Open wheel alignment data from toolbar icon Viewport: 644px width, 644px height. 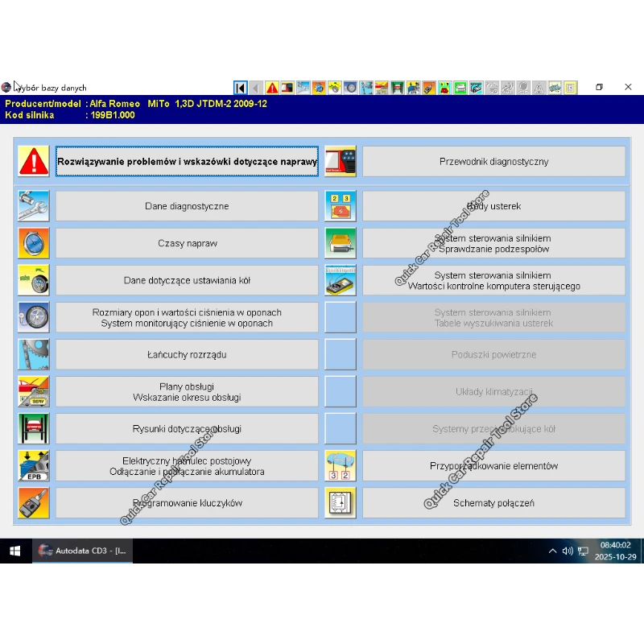(x=335, y=88)
